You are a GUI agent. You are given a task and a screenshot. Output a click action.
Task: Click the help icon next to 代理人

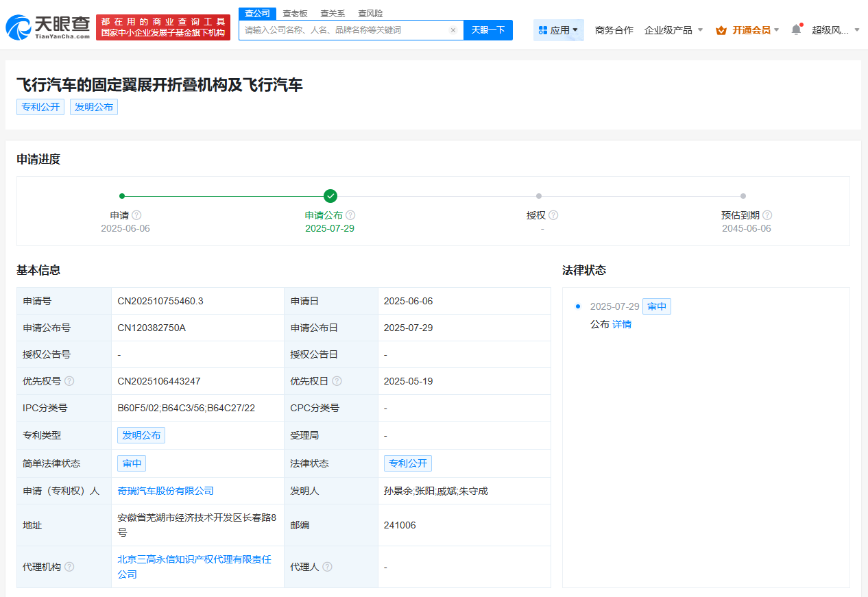pyautogui.click(x=327, y=567)
